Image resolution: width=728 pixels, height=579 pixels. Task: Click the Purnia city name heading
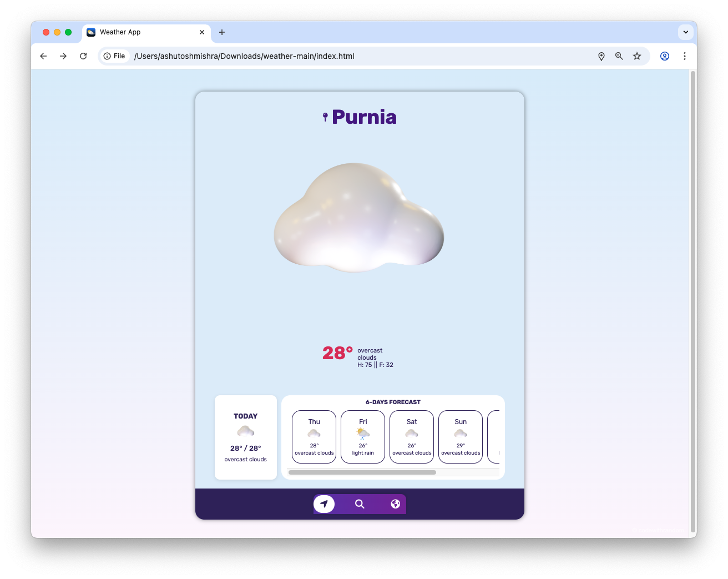364,117
